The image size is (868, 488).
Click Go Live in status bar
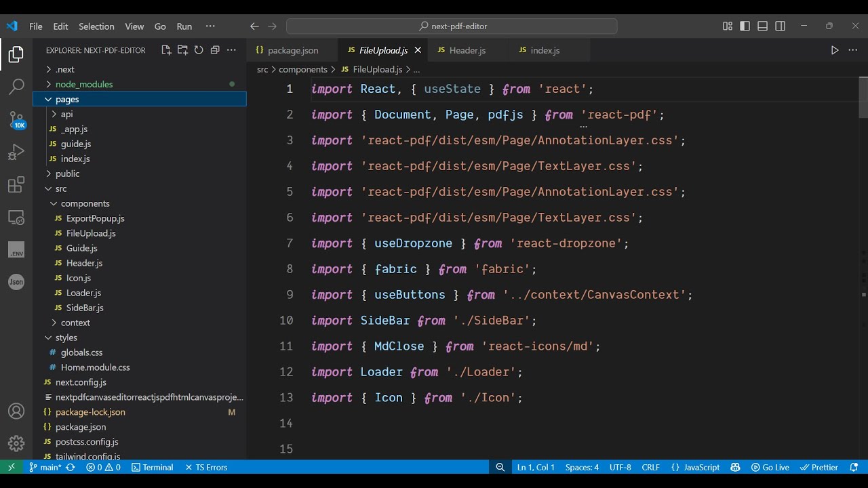click(x=770, y=467)
